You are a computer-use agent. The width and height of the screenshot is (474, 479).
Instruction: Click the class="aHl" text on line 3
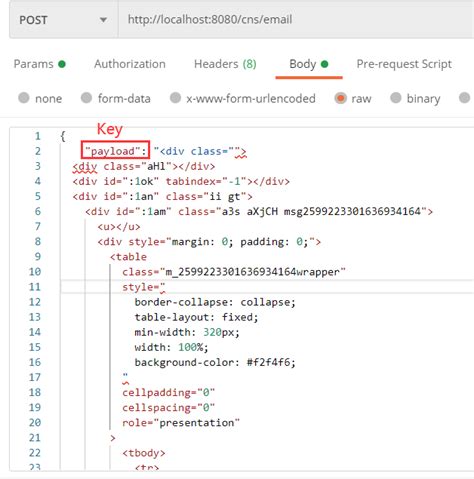(137, 166)
